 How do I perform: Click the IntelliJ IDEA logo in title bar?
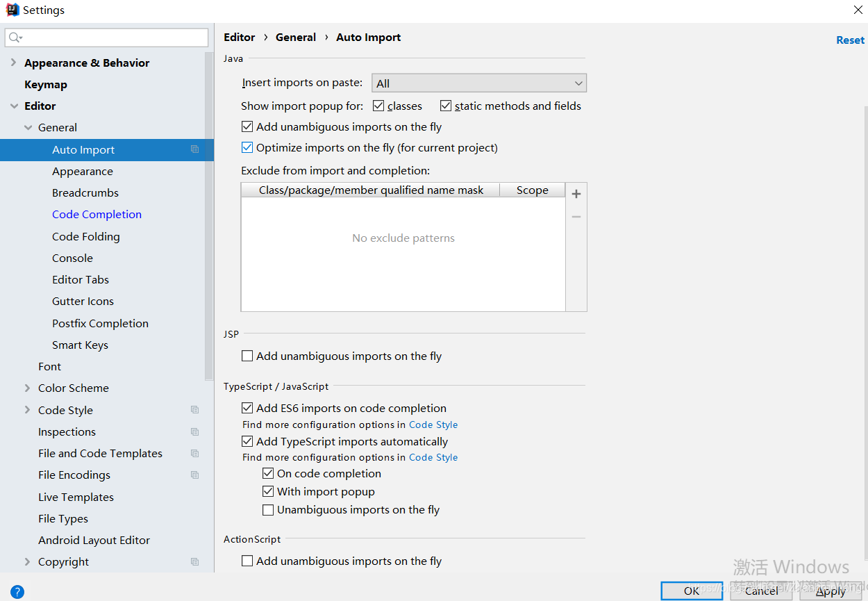tap(12, 10)
